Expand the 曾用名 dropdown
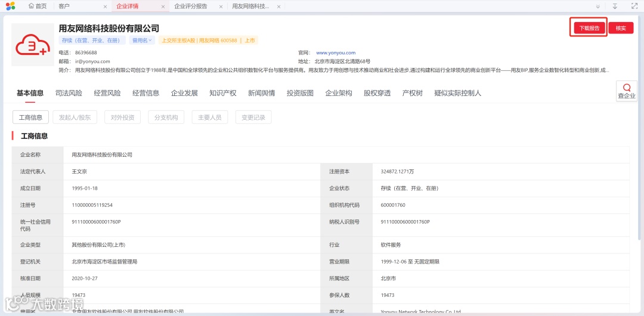Image resolution: width=644 pixels, height=316 pixels. (x=142, y=41)
